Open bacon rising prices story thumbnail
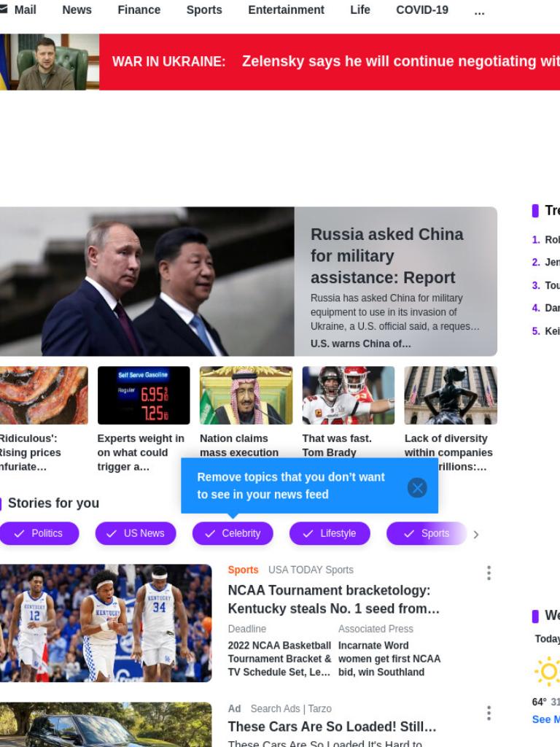Image resolution: width=560 pixels, height=747 pixels. [44, 395]
